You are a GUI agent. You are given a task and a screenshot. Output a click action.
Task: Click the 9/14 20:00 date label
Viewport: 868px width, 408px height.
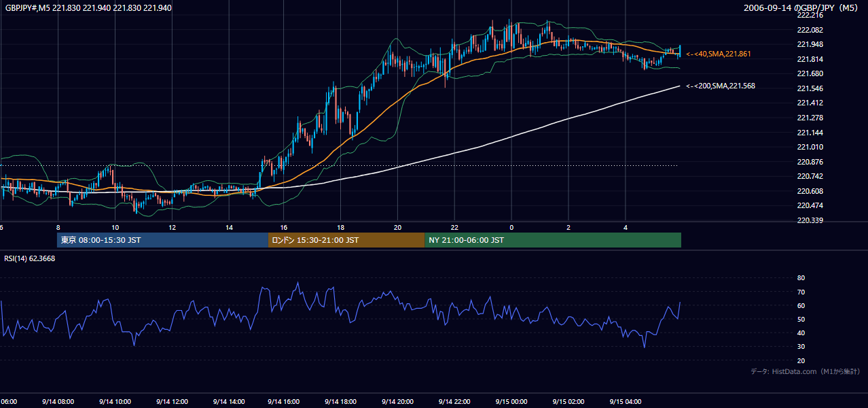(x=398, y=401)
